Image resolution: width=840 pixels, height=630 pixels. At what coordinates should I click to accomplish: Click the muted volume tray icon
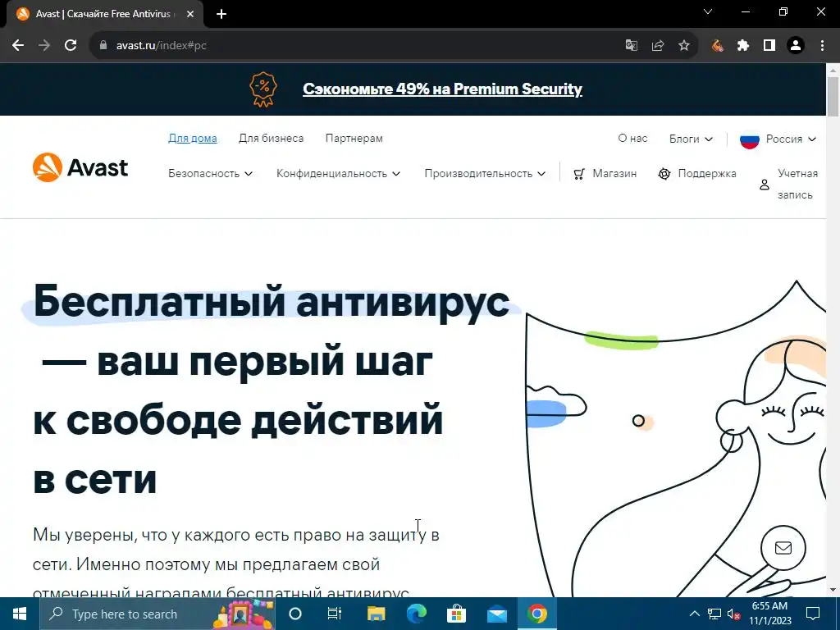(x=734, y=614)
